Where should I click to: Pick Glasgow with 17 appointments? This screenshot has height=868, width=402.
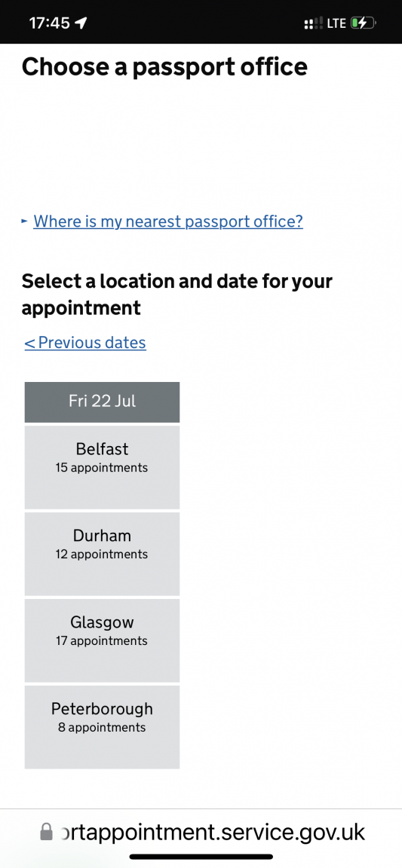coord(102,640)
